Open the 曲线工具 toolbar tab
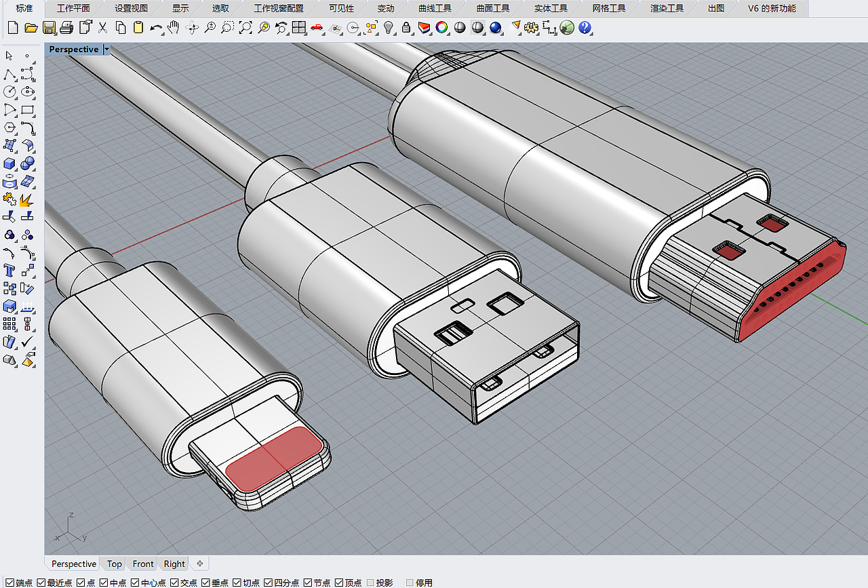Viewport: 868px width, 588px height. point(435,8)
